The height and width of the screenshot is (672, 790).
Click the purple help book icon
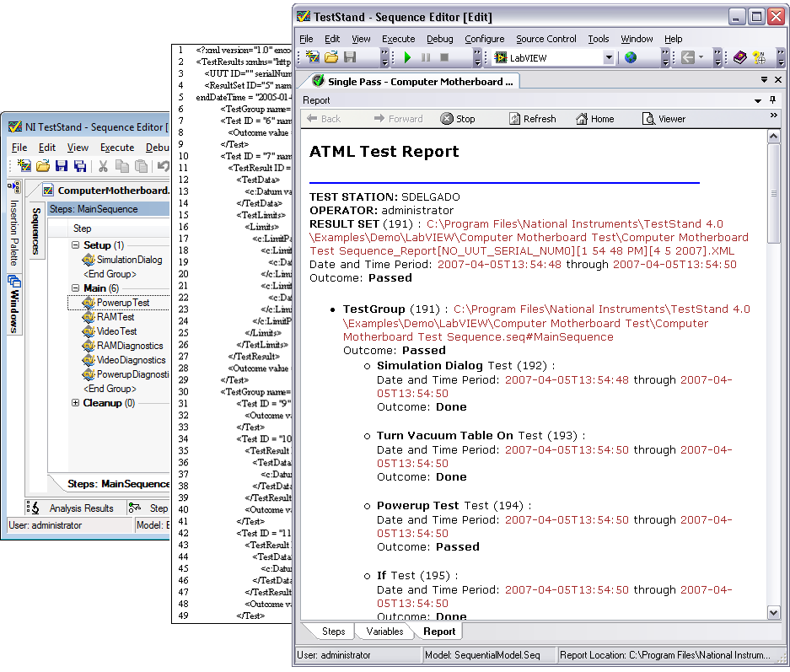[x=739, y=58]
